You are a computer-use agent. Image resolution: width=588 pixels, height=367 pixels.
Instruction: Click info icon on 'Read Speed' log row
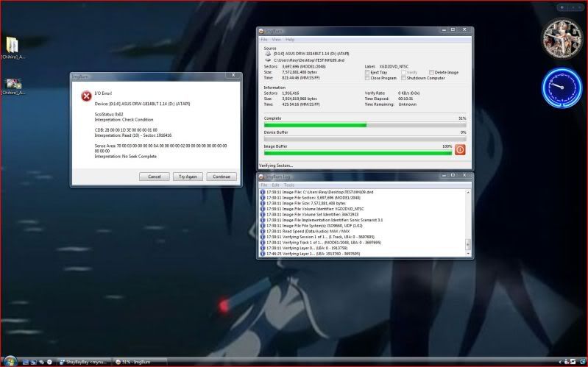click(263, 231)
